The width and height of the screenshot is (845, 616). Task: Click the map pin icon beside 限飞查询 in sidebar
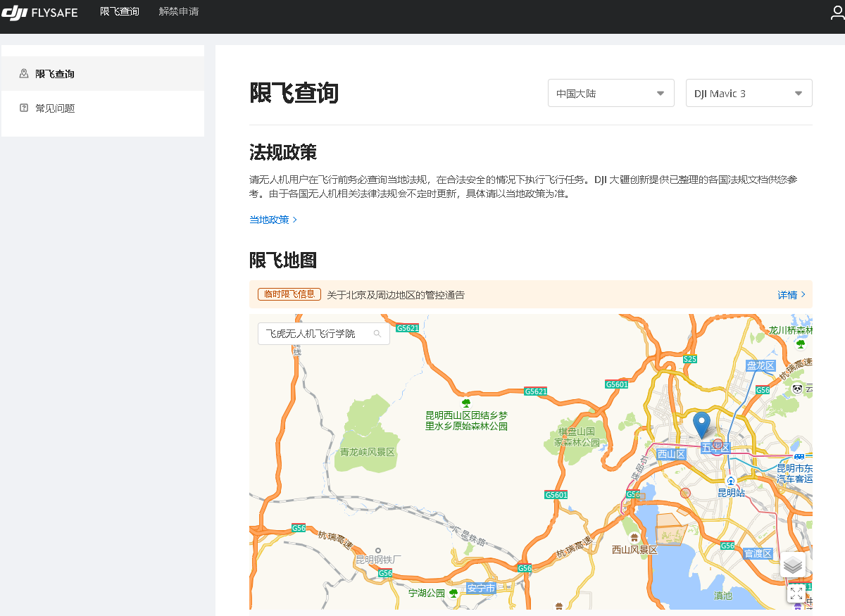click(x=24, y=73)
